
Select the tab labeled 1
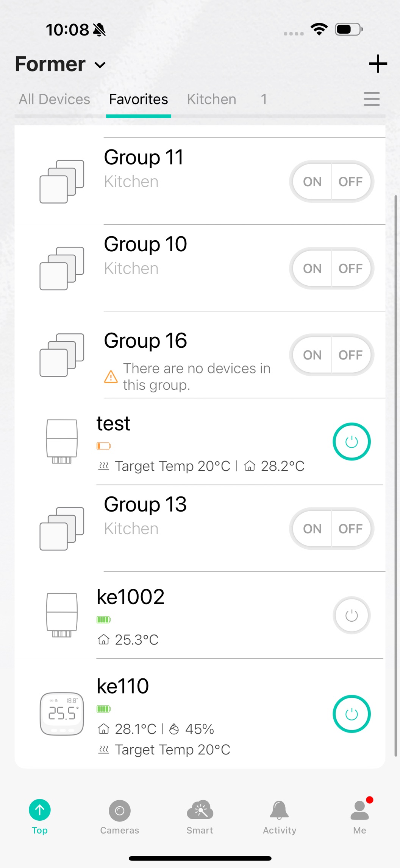264,100
